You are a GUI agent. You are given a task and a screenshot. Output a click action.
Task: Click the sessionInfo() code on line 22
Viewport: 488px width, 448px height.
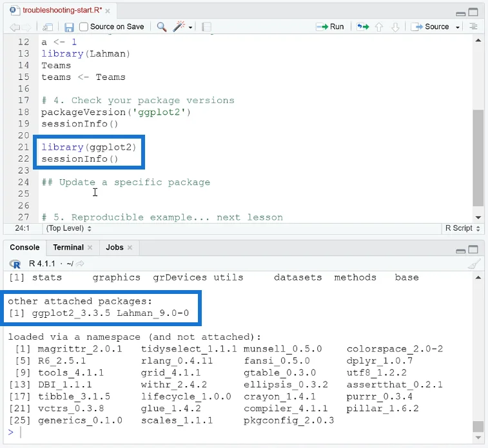80,159
